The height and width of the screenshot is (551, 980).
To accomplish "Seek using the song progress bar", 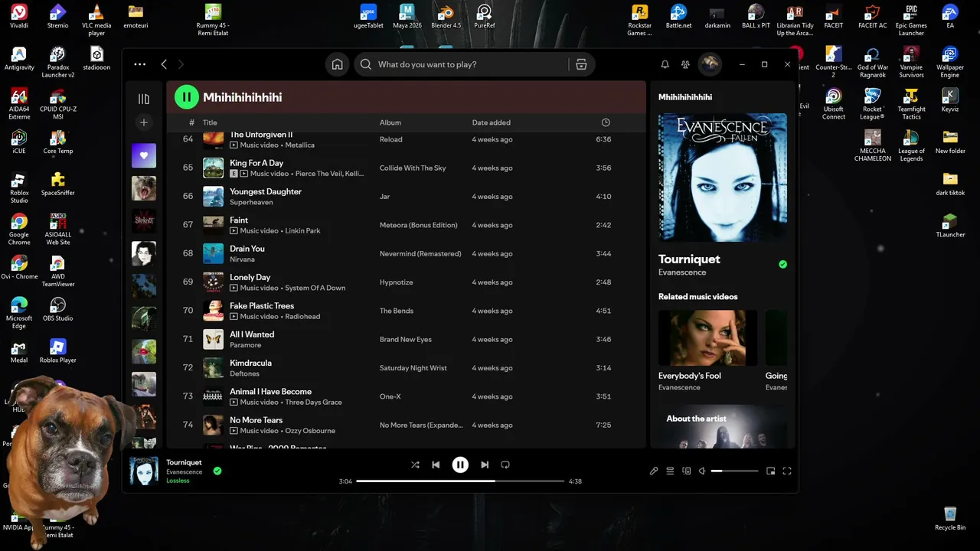I will pos(460,481).
